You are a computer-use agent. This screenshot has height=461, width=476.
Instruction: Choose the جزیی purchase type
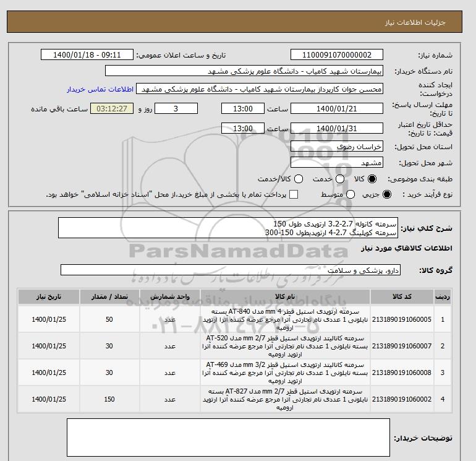[x=387, y=194]
